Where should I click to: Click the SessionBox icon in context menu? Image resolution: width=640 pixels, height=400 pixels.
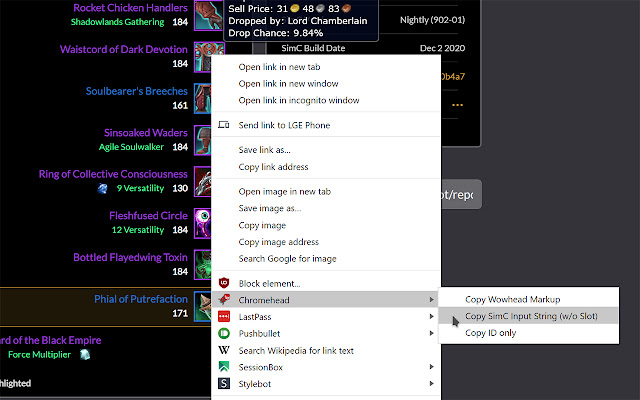coord(224,367)
